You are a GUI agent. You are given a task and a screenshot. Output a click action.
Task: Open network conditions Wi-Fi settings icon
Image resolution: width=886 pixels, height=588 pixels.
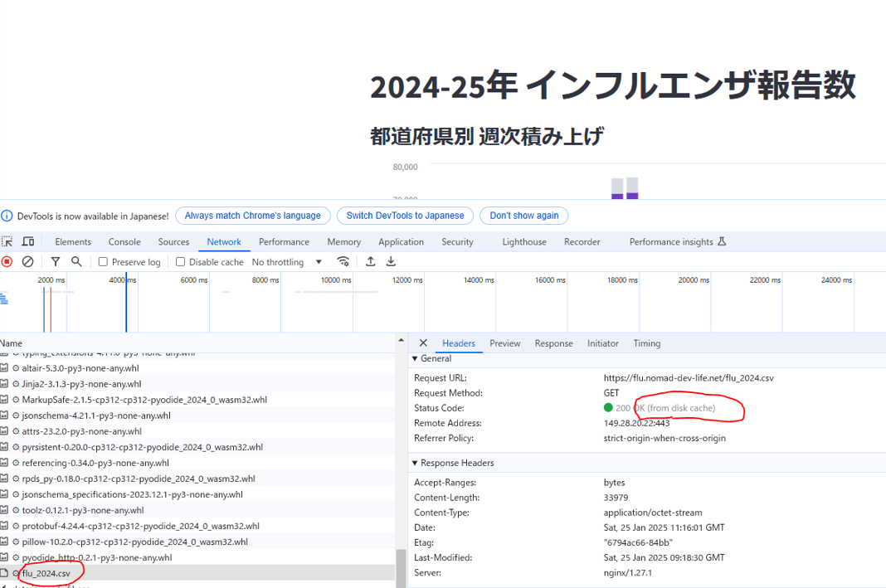[x=343, y=262]
